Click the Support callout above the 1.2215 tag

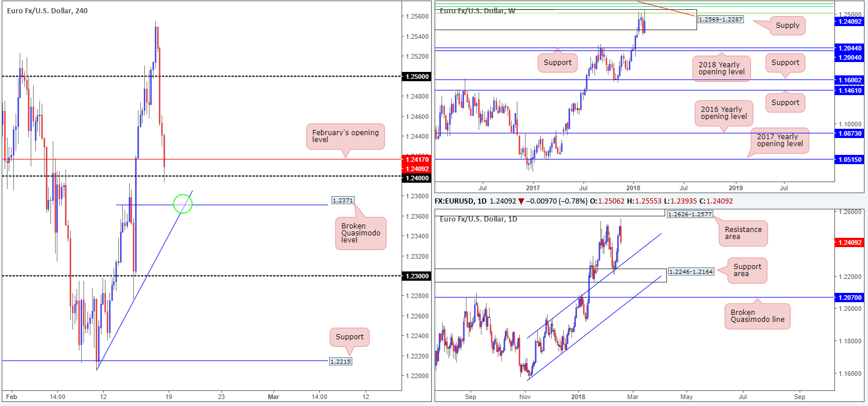(x=349, y=337)
